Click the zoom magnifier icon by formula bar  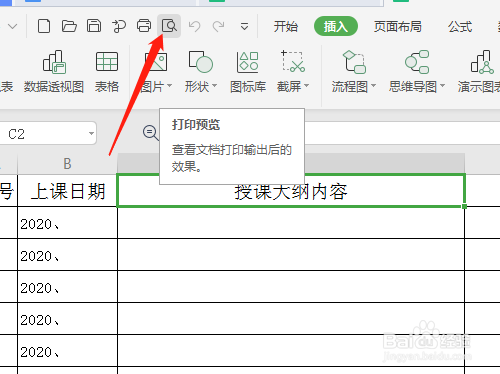(x=150, y=133)
